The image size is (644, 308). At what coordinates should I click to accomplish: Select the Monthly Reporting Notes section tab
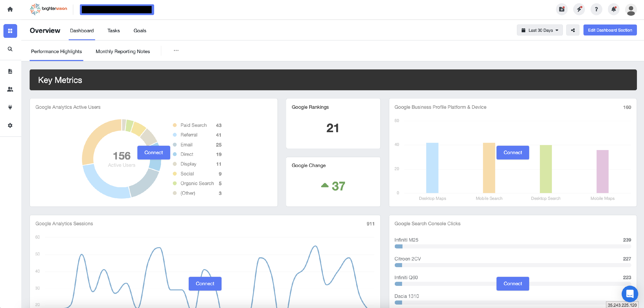(x=123, y=51)
